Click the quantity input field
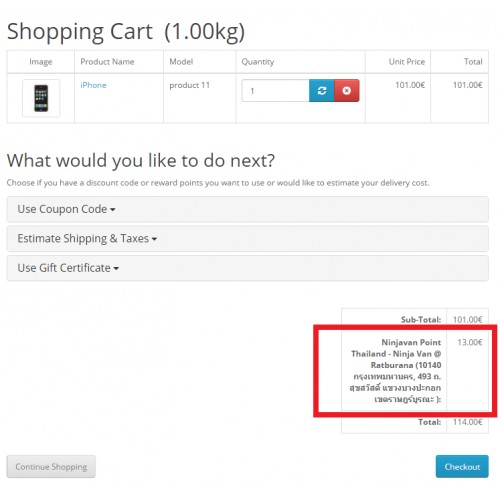 click(275, 90)
